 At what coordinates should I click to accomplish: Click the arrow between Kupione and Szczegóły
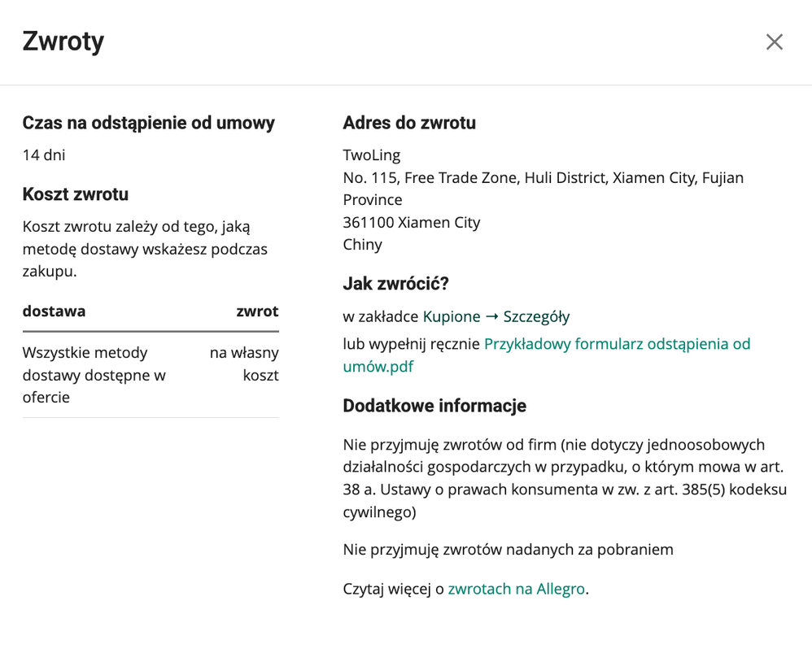pos(492,316)
